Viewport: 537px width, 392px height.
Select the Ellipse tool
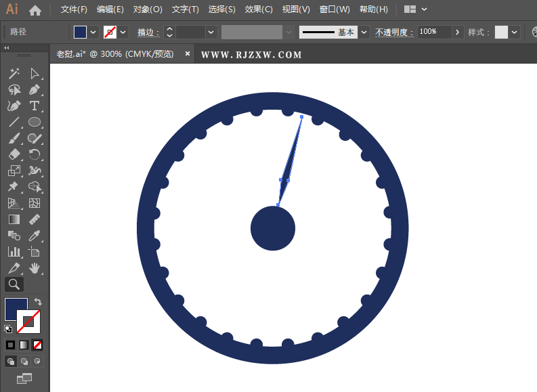click(35, 122)
